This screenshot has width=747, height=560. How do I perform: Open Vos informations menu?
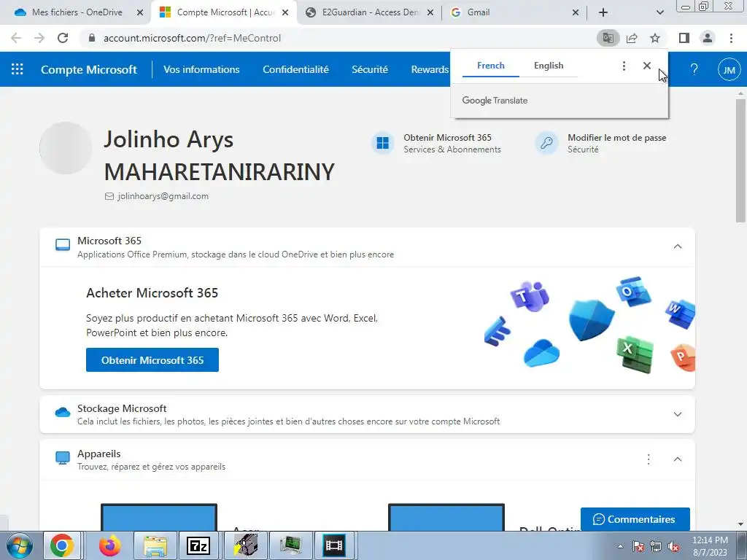pyautogui.click(x=201, y=69)
